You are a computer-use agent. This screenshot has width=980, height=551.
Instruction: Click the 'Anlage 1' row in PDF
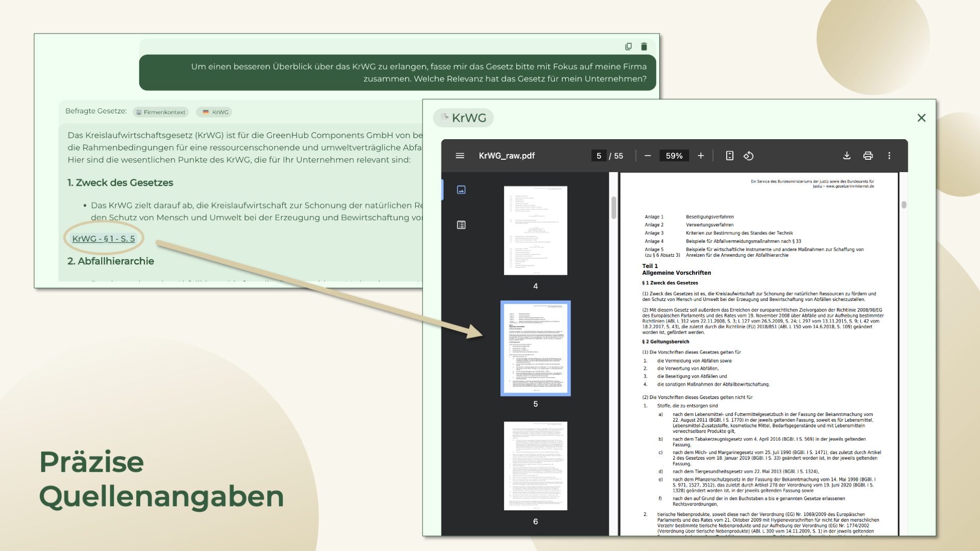point(689,217)
